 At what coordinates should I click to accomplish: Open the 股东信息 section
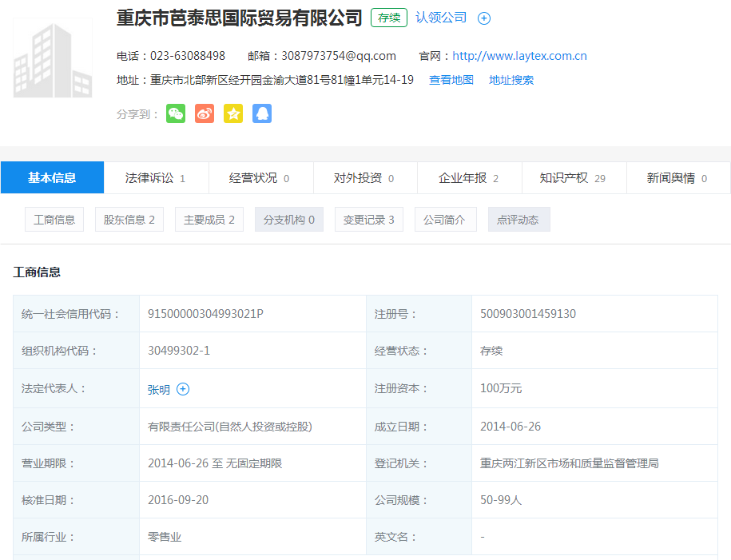pos(129,219)
